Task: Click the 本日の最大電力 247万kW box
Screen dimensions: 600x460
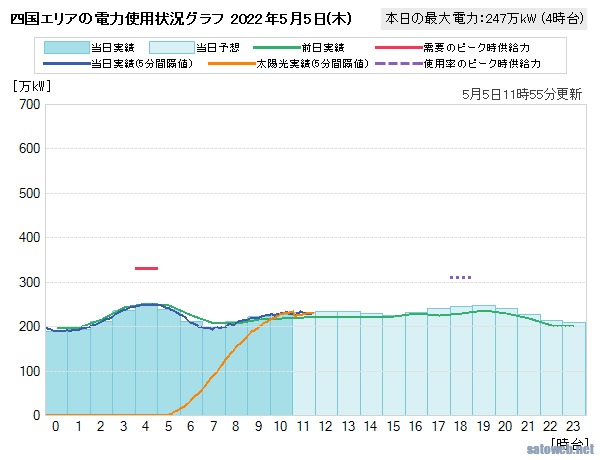Action: tap(486, 18)
